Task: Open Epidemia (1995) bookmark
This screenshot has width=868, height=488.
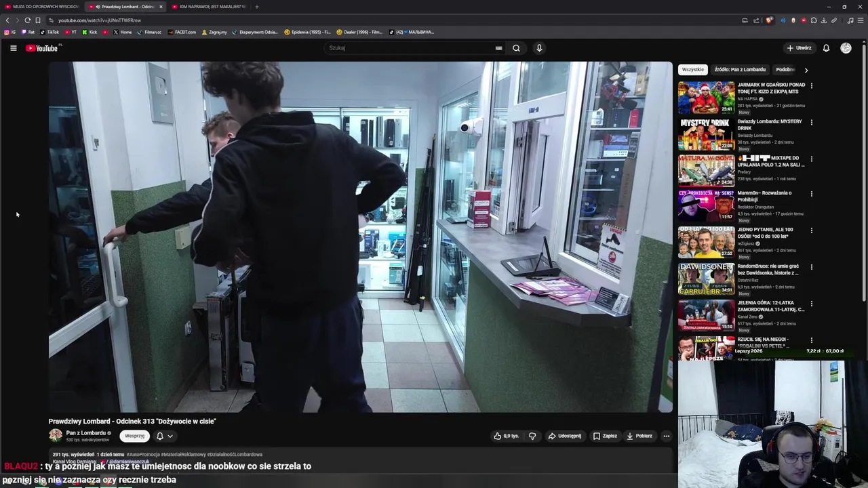Action: [307, 32]
